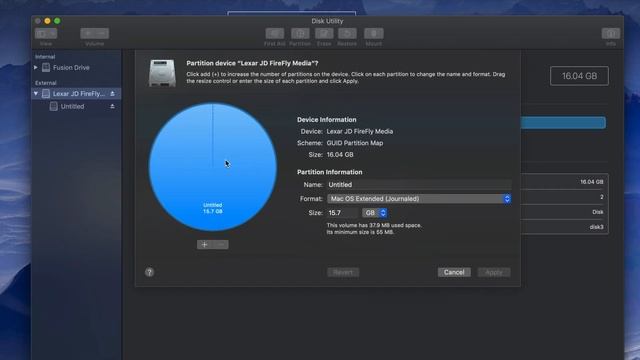Image resolution: width=640 pixels, height=360 pixels.
Task: Click the partition Size field
Action: (342, 213)
